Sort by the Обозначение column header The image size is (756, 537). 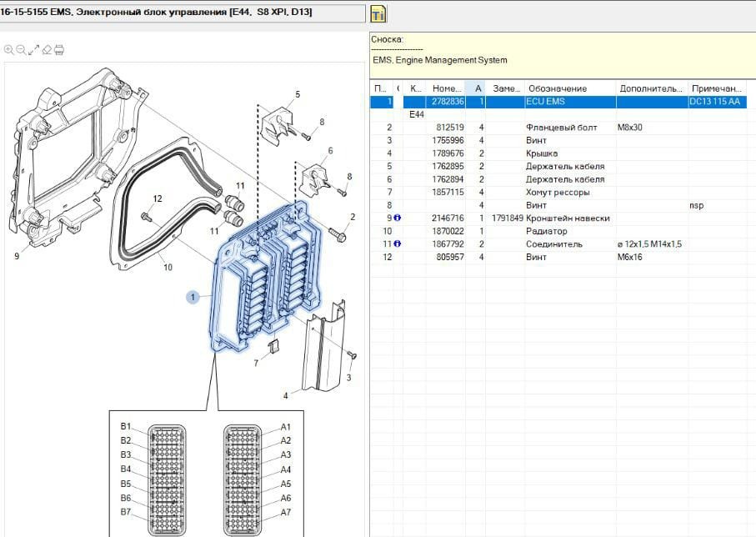556,88
